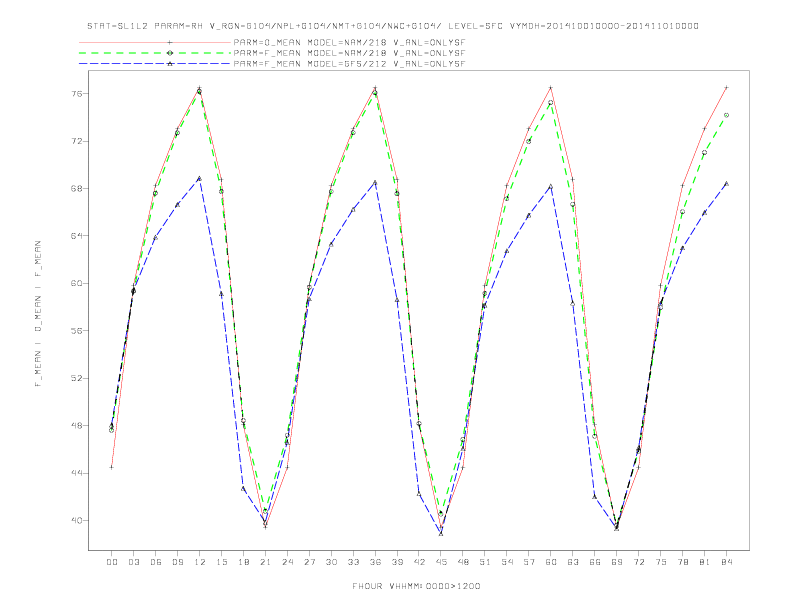Click the y-axis tick label 64

point(78,236)
